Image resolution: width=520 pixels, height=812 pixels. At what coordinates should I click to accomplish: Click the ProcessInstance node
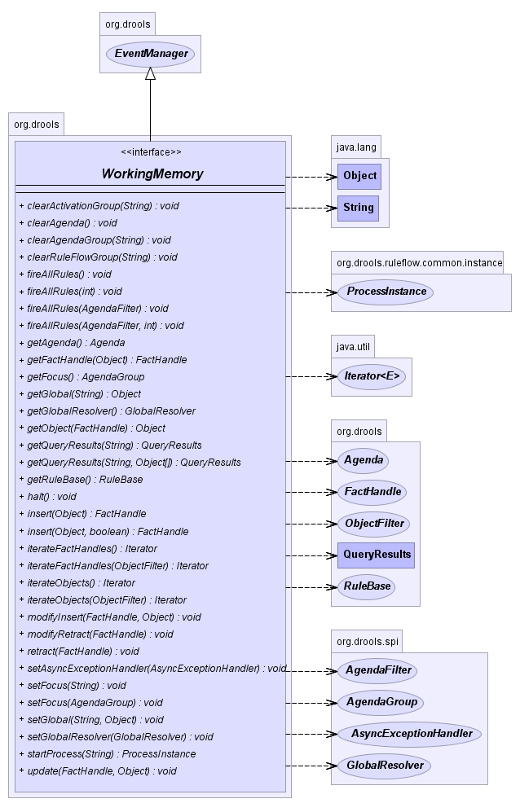386,292
